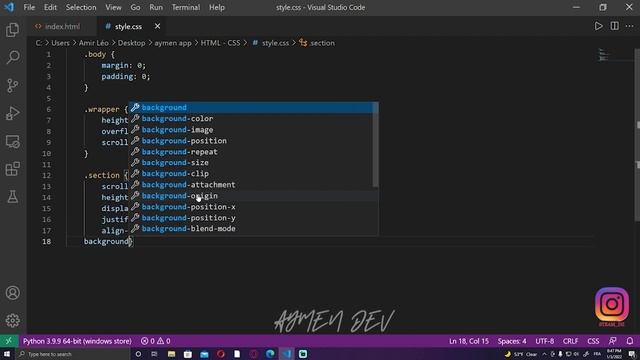This screenshot has height=360, width=640.
Task: Click the style.css breadcrumb segment
Action: pyautogui.click(x=271, y=43)
